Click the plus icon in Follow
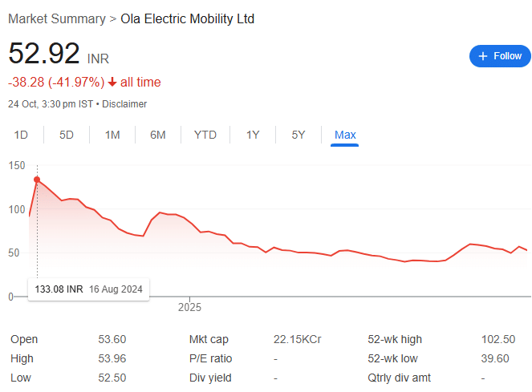 (x=483, y=56)
